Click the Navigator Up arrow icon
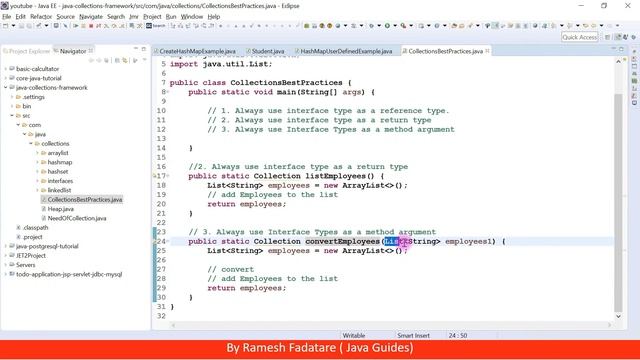 pos(106,60)
